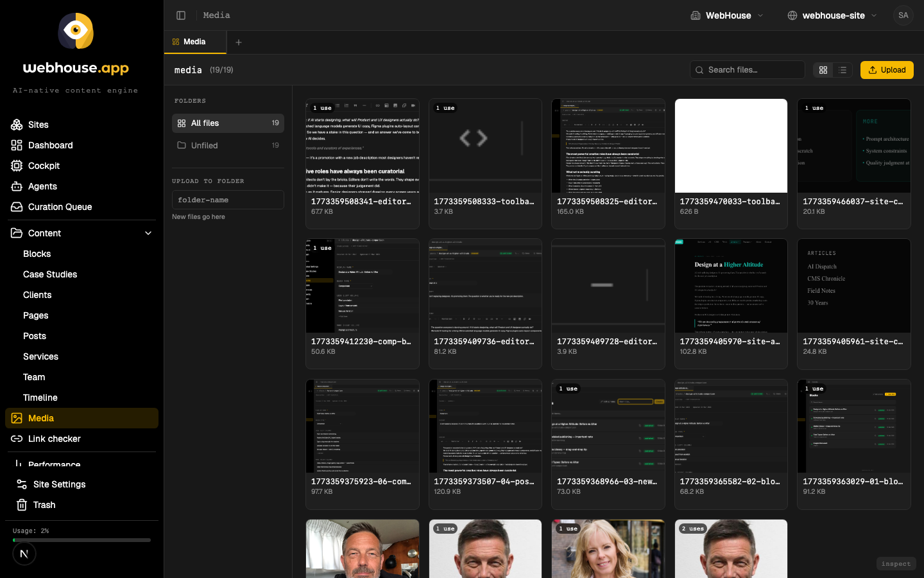Open thumbnail 1773359508341-editor
Screen dimensions: 924x578
pos(363,146)
